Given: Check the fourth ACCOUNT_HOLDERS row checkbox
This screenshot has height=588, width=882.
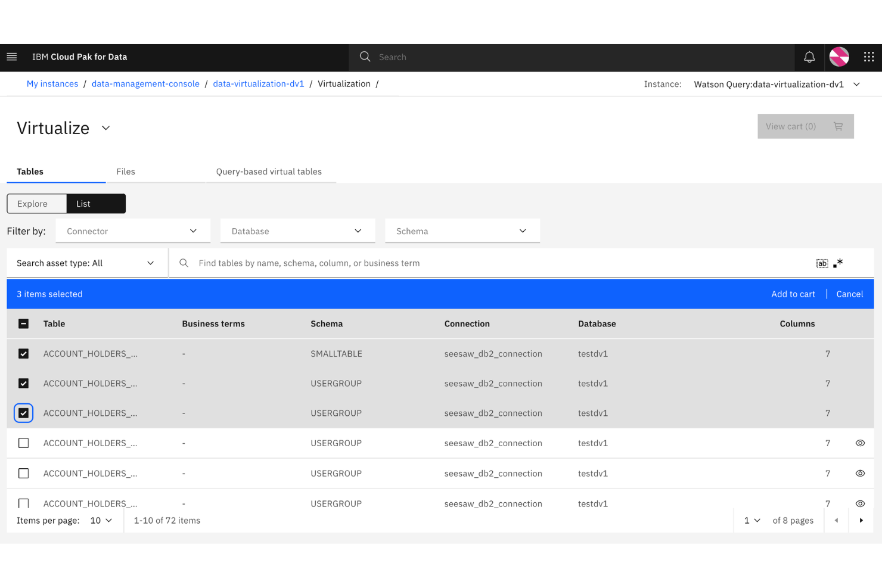Looking at the screenshot, I should 24,443.
